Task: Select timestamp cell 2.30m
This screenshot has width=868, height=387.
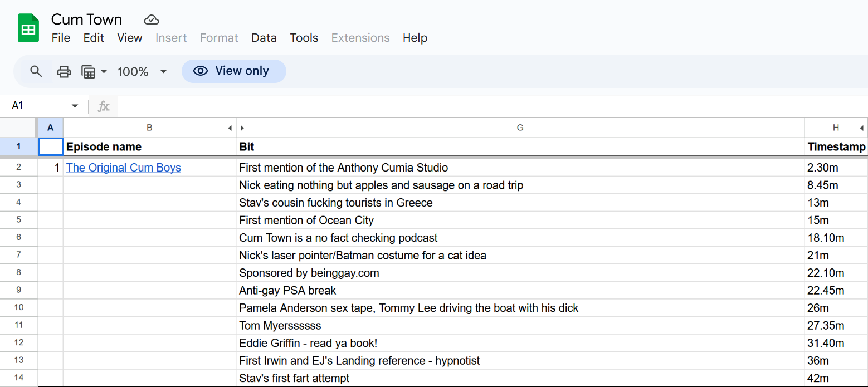Action: 836,168
